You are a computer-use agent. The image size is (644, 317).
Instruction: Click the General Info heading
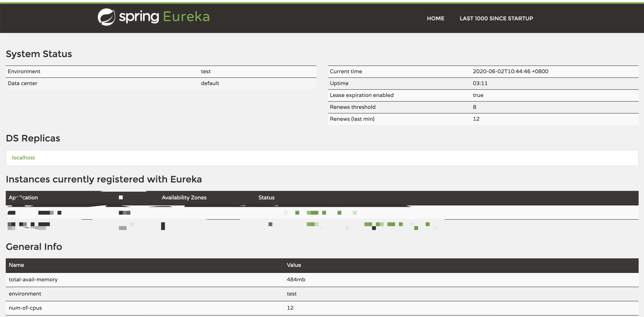34,247
